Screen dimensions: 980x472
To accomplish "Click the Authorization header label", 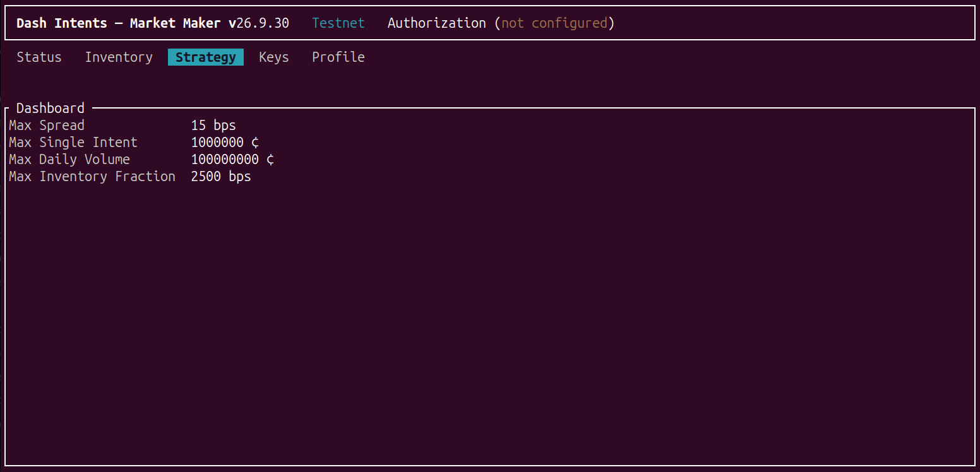I will [437, 23].
